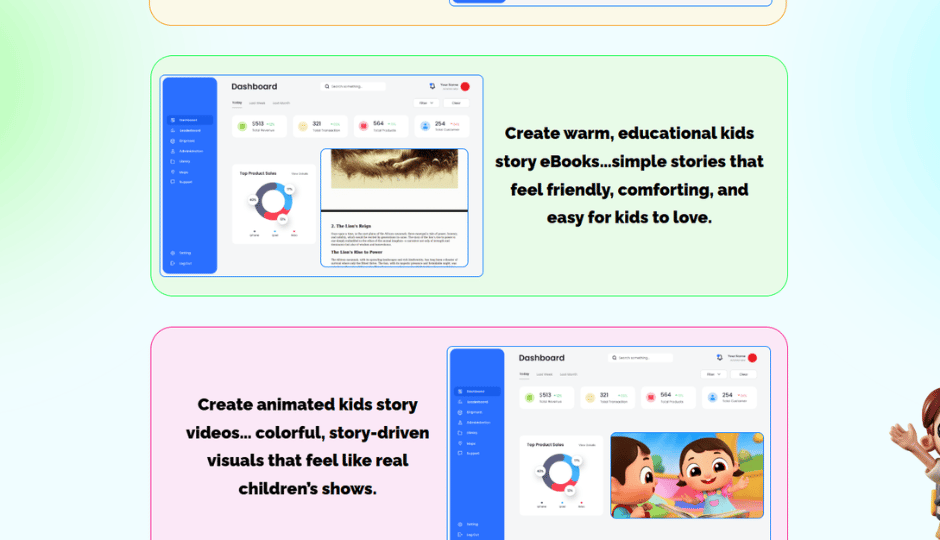Image resolution: width=940 pixels, height=540 pixels.
Task: Click 513 Total Revenue value in green card
Action: point(258,124)
